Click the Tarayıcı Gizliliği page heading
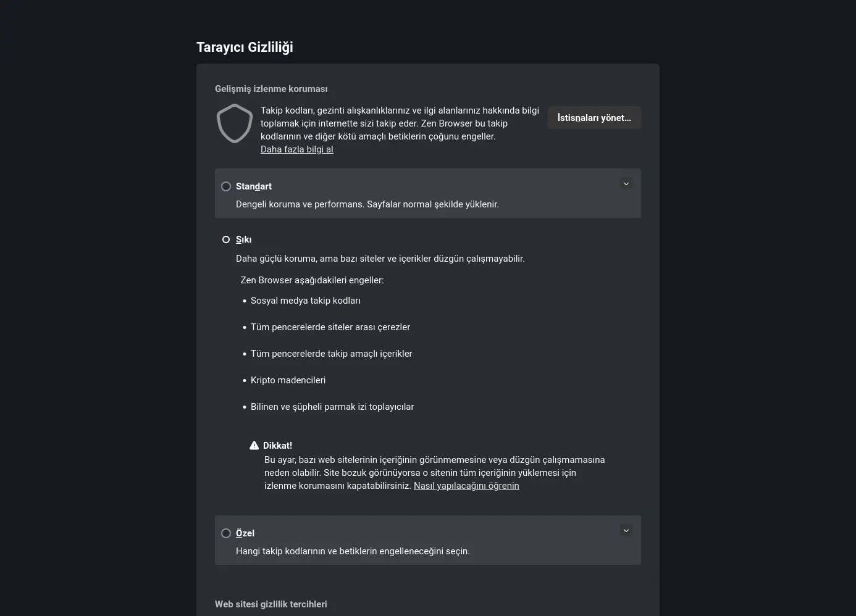This screenshot has width=856, height=616. [x=245, y=48]
